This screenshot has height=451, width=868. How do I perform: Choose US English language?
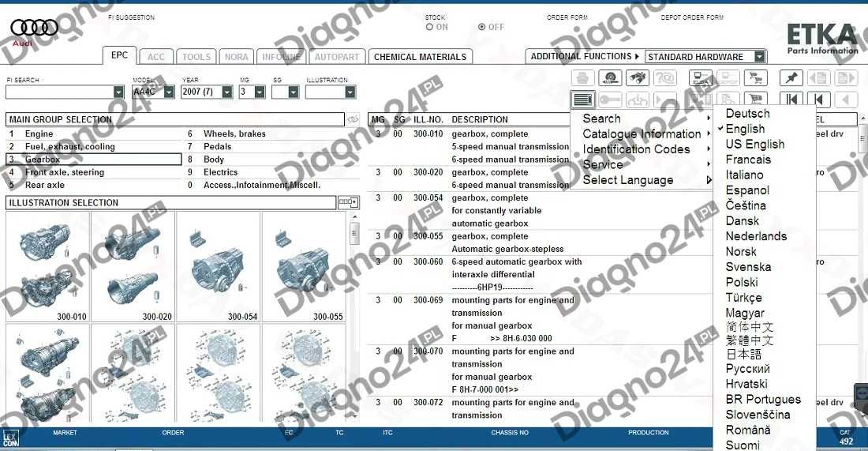754,144
